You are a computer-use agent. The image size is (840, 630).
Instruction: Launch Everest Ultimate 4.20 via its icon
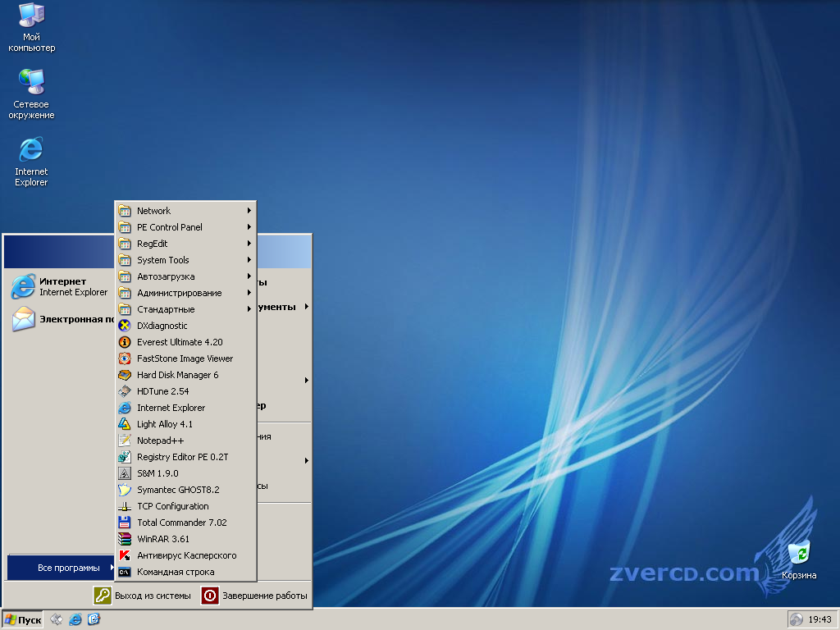coord(125,342)
